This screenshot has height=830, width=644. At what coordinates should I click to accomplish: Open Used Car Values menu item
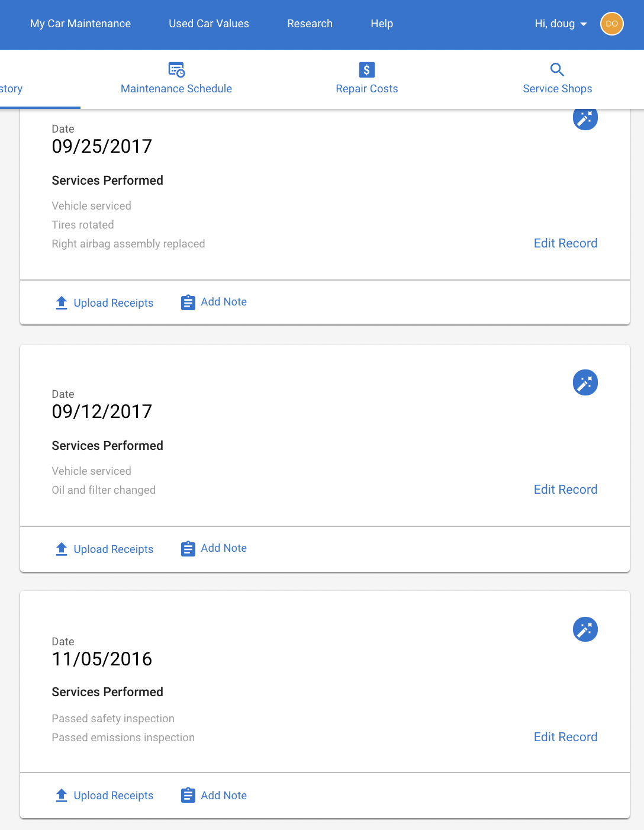click(209, 24)
